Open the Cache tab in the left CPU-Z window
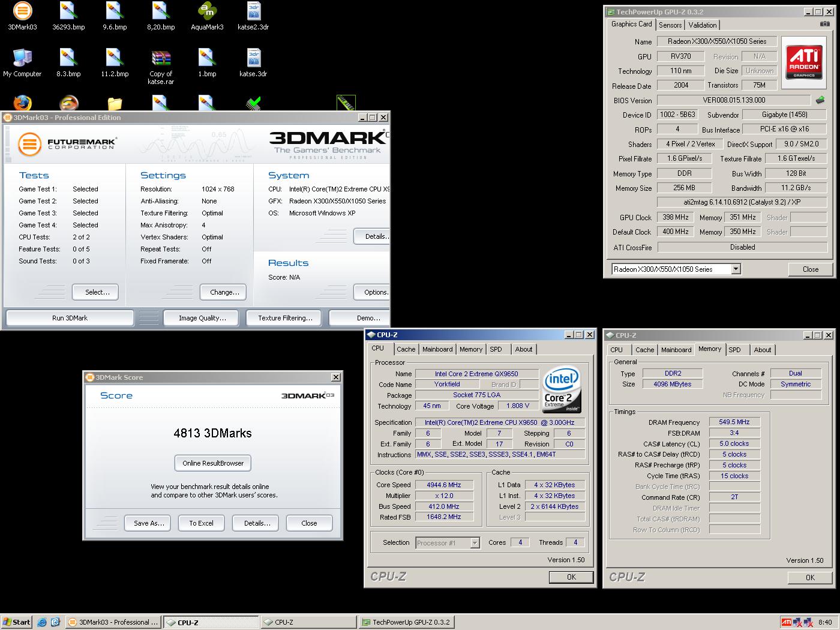840x630 pixels. click(406, 349)
